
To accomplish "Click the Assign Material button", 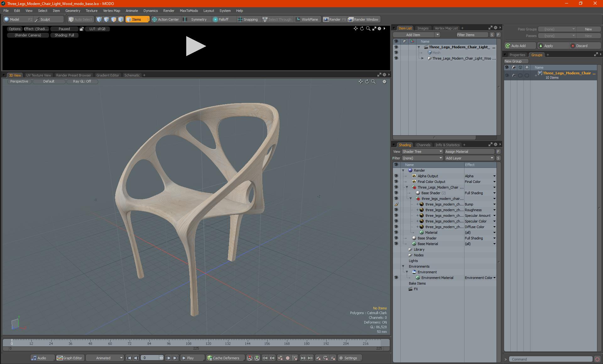I will (x=469, y=152).
